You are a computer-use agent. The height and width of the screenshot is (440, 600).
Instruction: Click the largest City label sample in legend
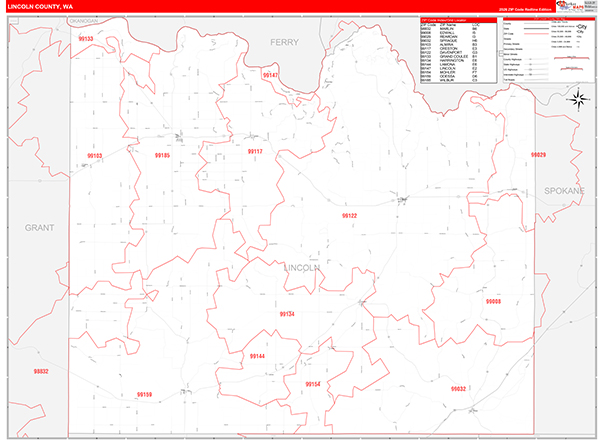[x=582, y=27]
